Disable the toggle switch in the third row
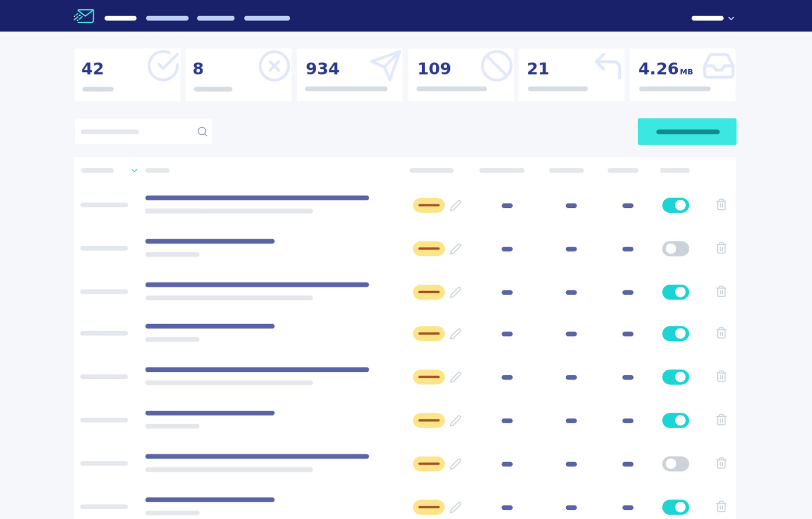Viewport: 812px width, 519px height. click(676, 292)
